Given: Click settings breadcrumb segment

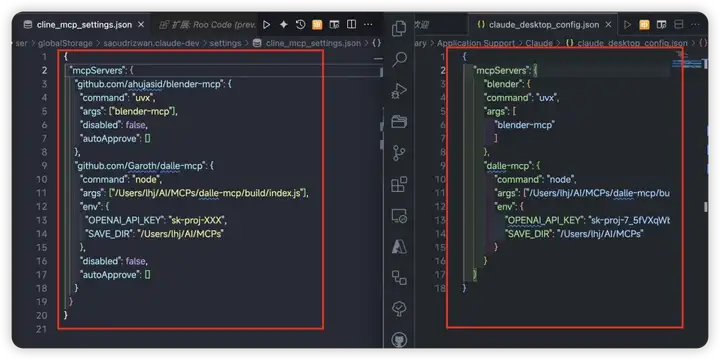Looking at the screenshot, I should 225,43.
